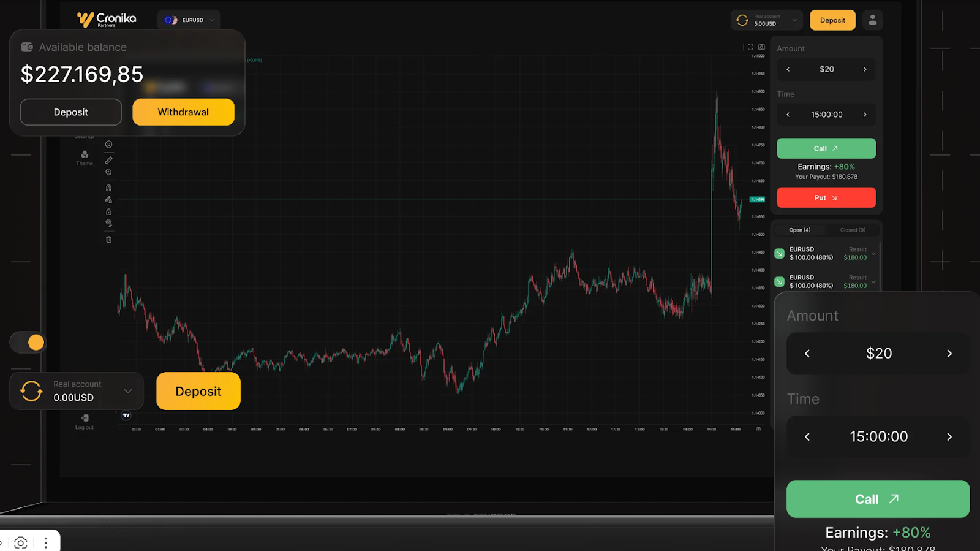Toggle the orange switch on the left

pos(28,342)
